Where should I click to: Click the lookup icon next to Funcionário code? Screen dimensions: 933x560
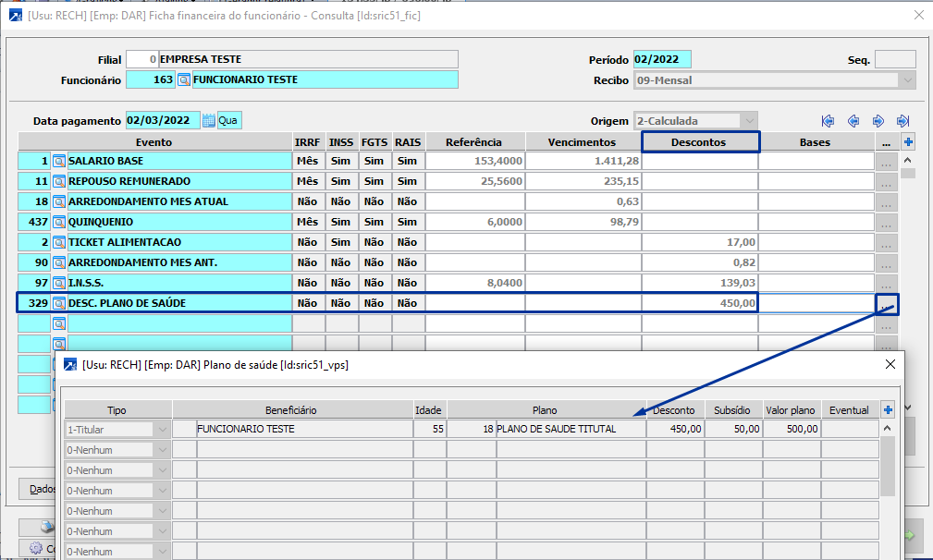[183, 80]
